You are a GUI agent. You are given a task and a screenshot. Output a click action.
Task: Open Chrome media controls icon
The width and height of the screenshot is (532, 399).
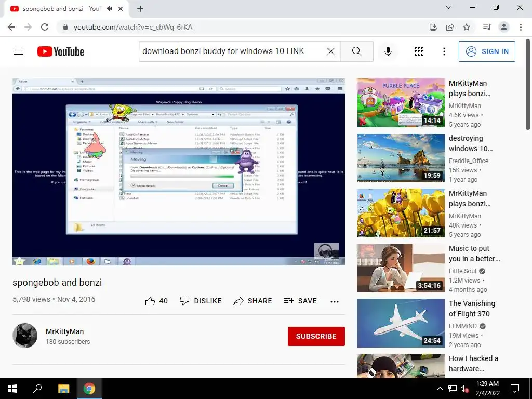pos(487,27)
